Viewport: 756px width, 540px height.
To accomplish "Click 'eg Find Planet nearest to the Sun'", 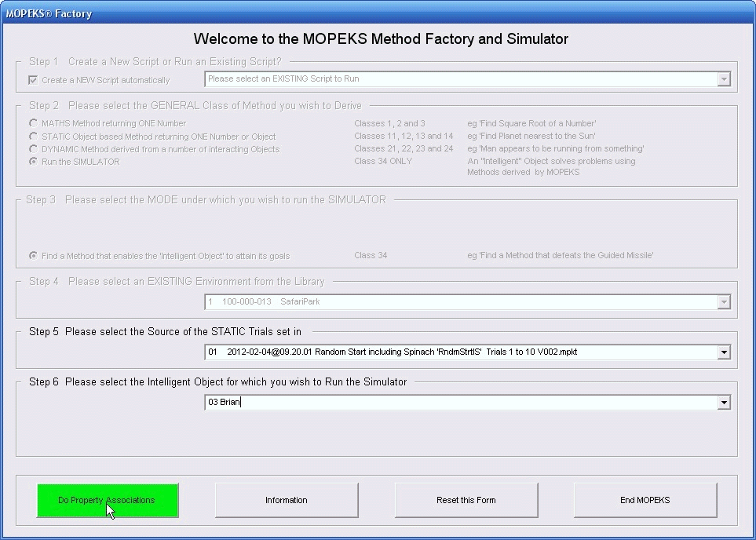I will click(x=531, y=136).
